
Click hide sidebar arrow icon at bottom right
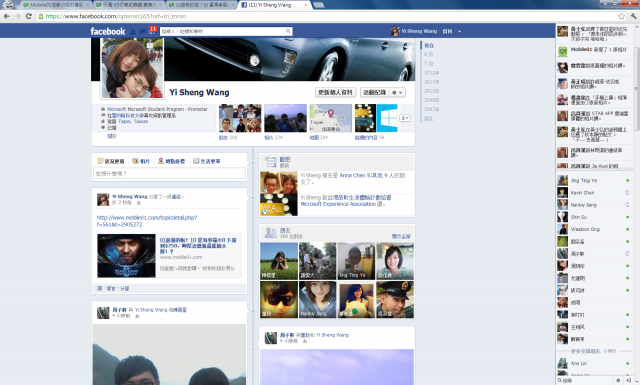tap(628, 381)
